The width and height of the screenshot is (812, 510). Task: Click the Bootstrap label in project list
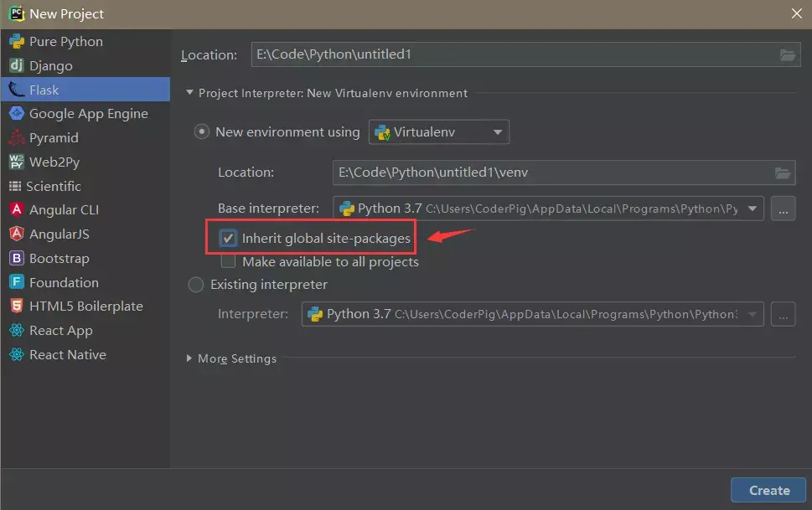tap(59, 259)
